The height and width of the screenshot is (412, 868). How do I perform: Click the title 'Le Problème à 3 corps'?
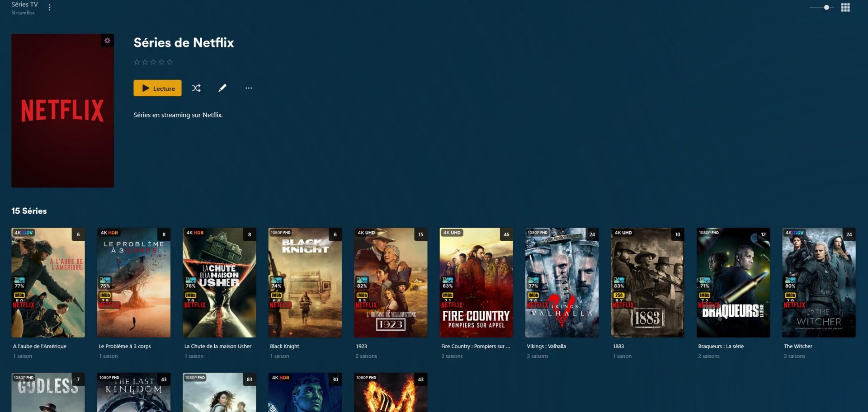(x=125, y=346)
